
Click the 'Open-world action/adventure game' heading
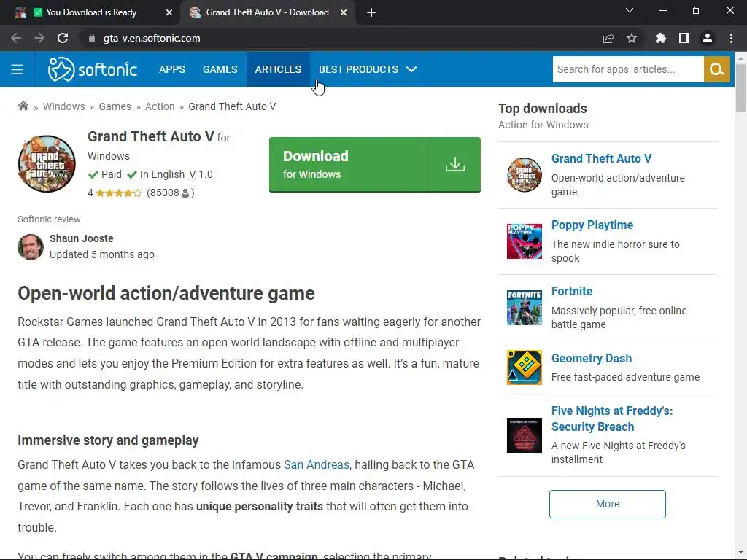(x=166, y=293)
